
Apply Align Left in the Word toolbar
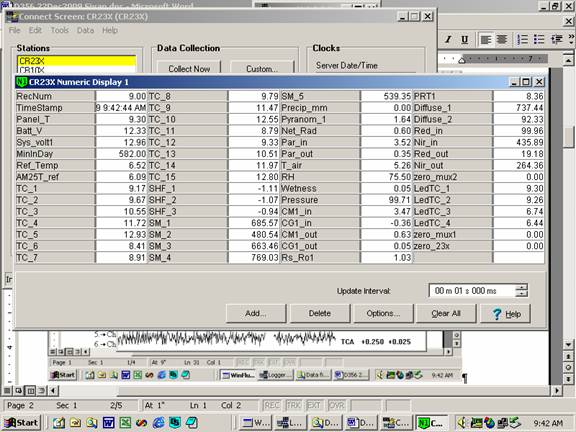(x=486, y=39)
